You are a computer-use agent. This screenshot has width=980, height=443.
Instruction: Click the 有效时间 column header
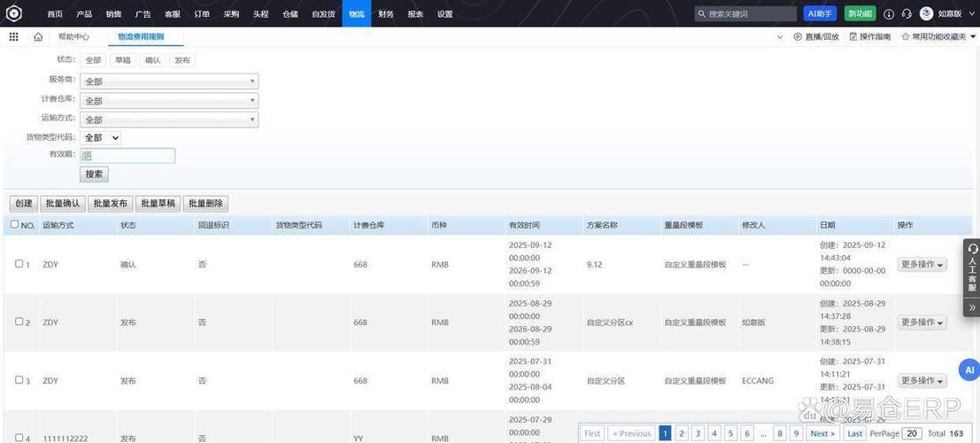click(524, 225)
